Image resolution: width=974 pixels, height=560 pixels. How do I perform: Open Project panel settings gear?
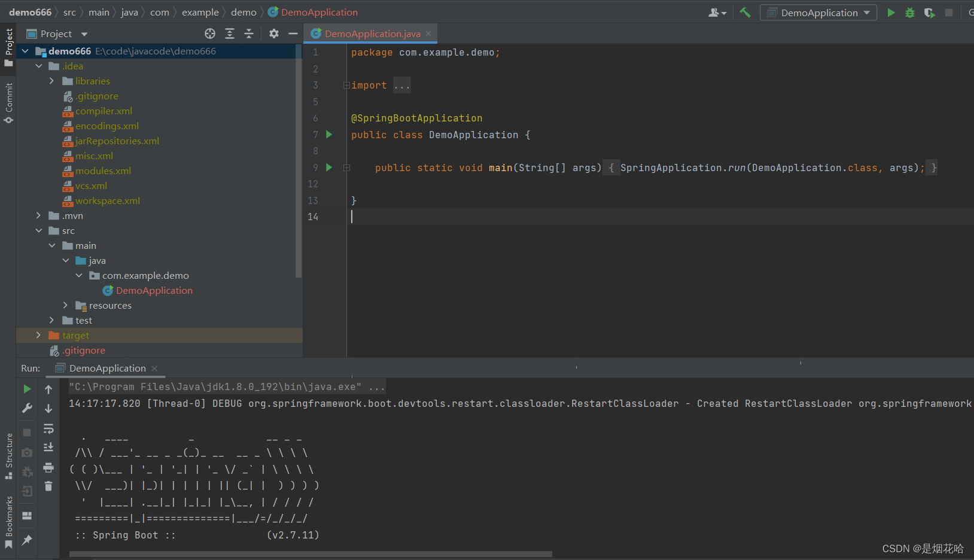[273, 34]
